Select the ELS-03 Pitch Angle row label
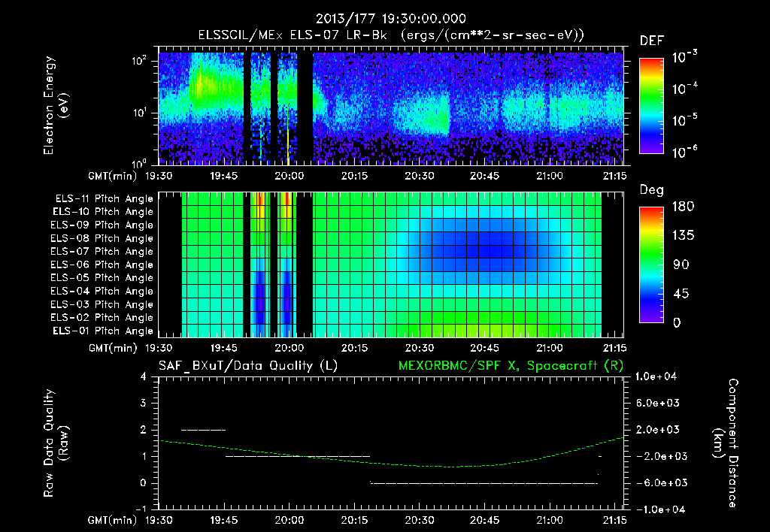 [x=102, y=304]
